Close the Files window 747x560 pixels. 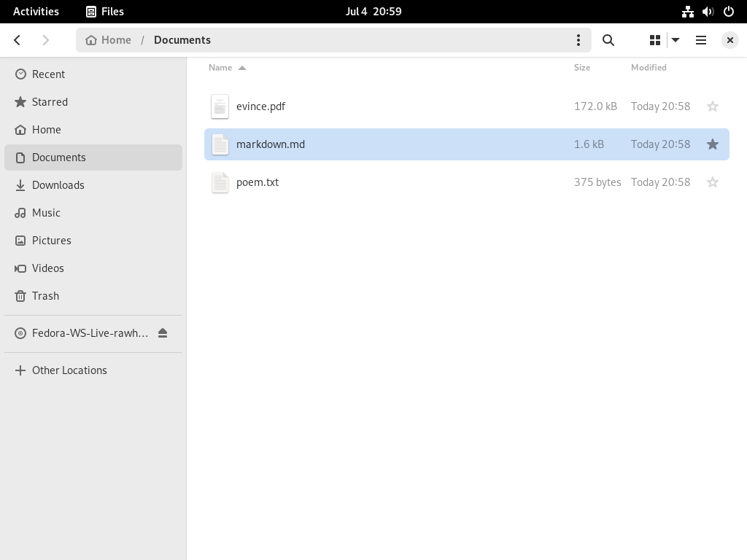click(x=729, y=40)
